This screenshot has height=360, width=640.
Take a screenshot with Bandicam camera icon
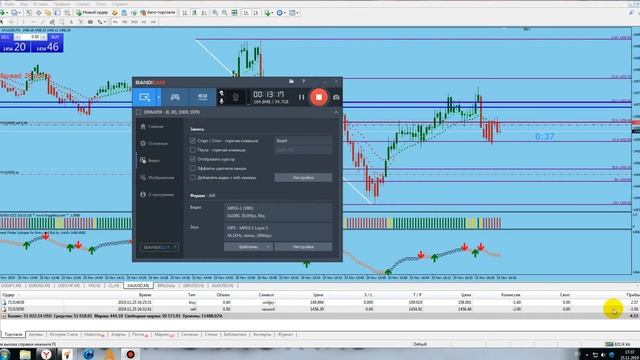(x=336, y=97)
